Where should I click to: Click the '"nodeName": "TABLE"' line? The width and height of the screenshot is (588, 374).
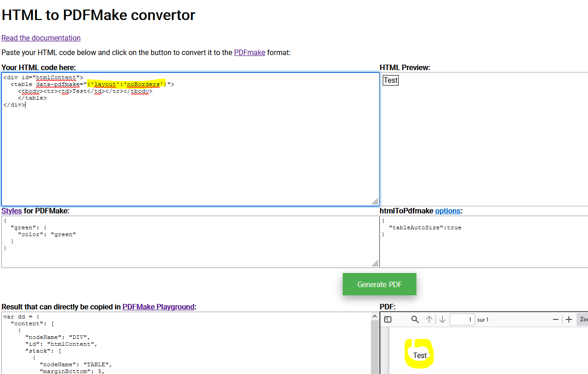click(76, 364)
